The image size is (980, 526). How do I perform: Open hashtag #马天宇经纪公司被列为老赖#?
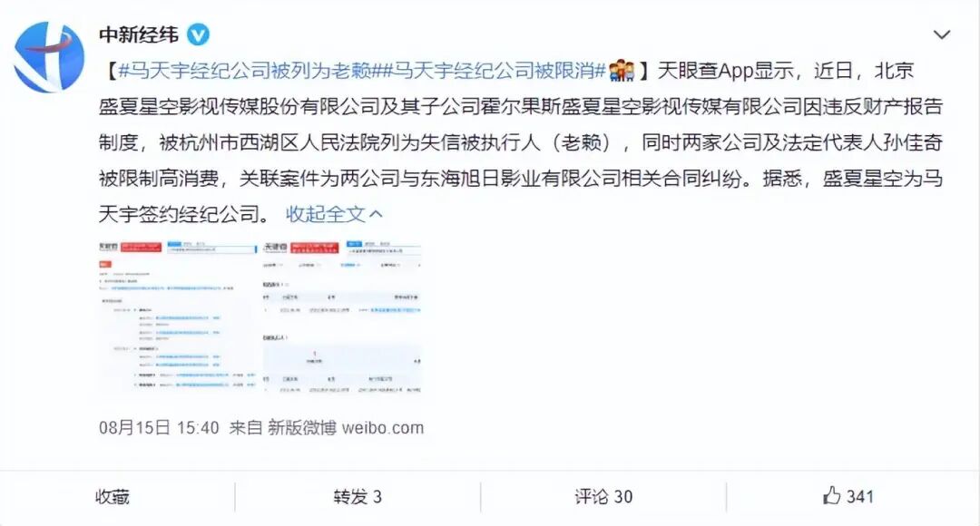[x=245, y=71]
